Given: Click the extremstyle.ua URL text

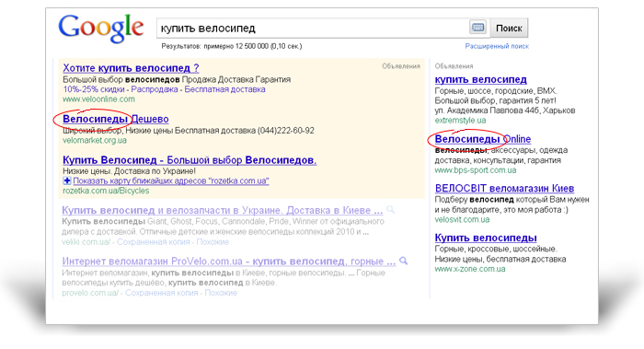Looking at the screenshot, I should pyautogui.click(x=460, y=120).
